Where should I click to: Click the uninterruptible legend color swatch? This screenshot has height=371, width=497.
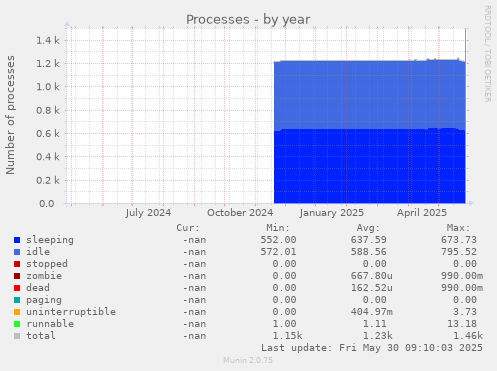coord(17,312)
